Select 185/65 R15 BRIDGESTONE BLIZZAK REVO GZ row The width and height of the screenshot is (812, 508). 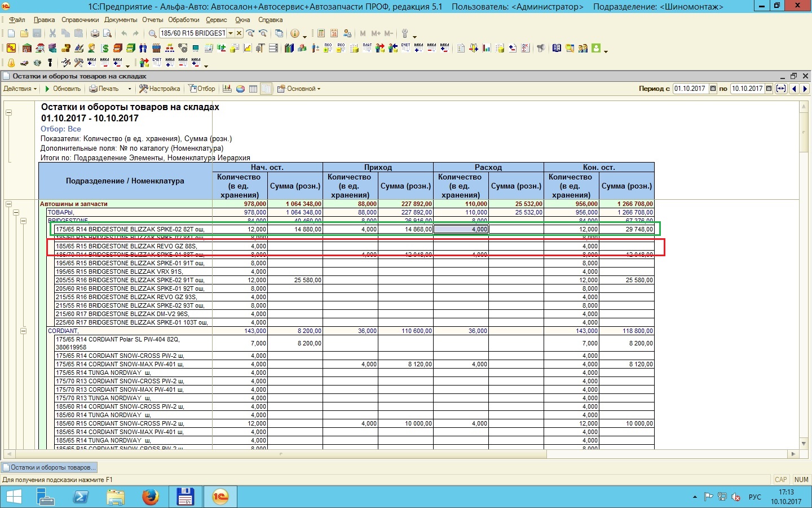354,246
